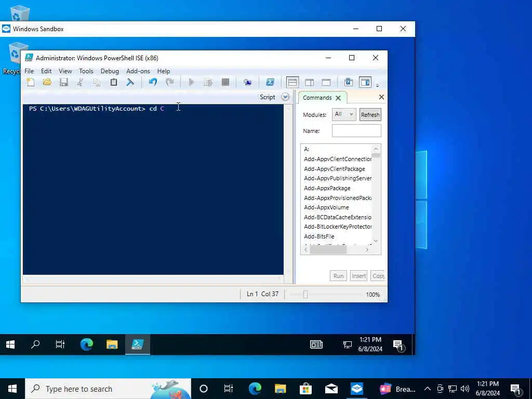Show hidden icons in host system tray

click(428, 389)
